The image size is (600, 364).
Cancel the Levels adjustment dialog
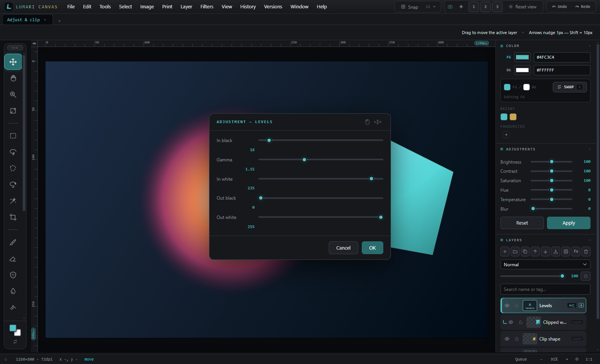[343, 248]
